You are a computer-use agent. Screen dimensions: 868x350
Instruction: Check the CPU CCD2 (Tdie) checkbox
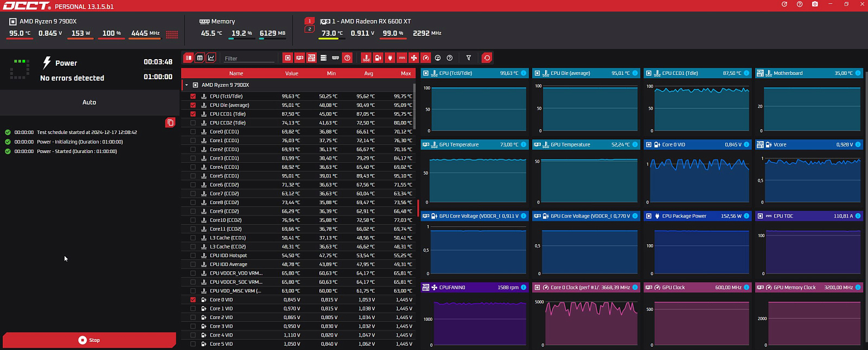coord(193,123)
